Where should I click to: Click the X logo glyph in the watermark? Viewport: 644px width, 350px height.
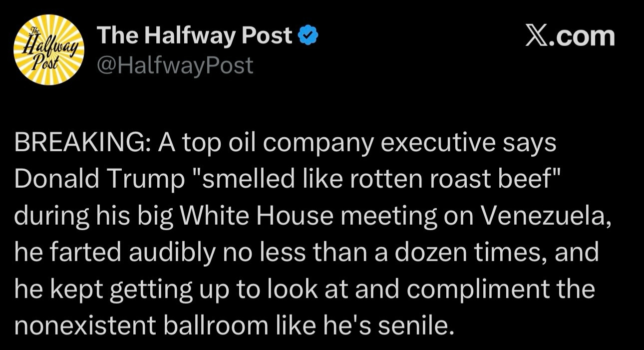(537, 36)
